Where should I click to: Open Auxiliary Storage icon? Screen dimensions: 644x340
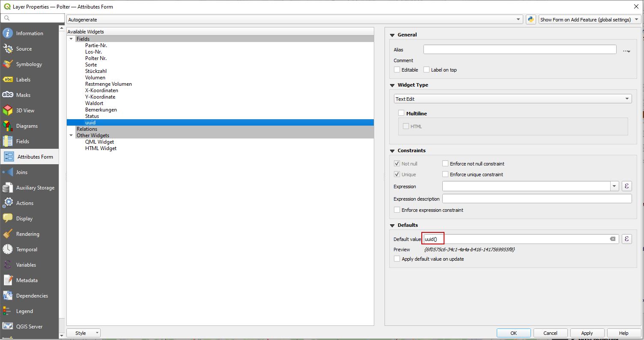point(8,188)
